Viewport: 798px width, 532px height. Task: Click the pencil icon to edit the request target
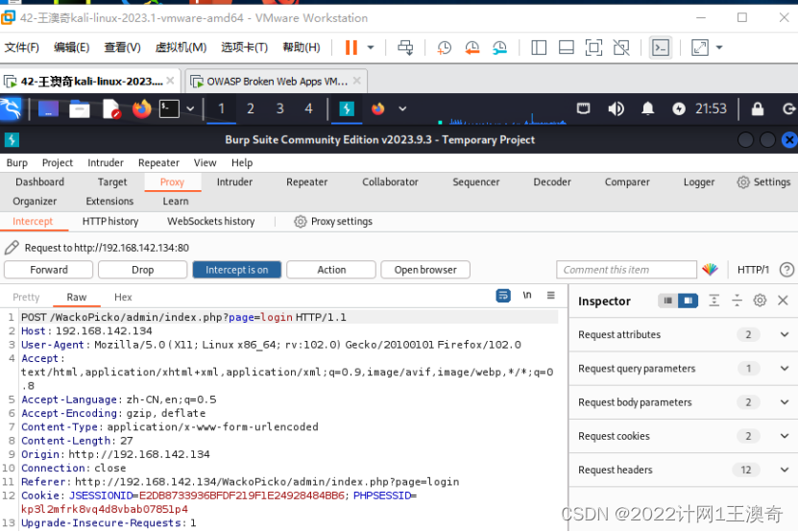tap(12, 248)
